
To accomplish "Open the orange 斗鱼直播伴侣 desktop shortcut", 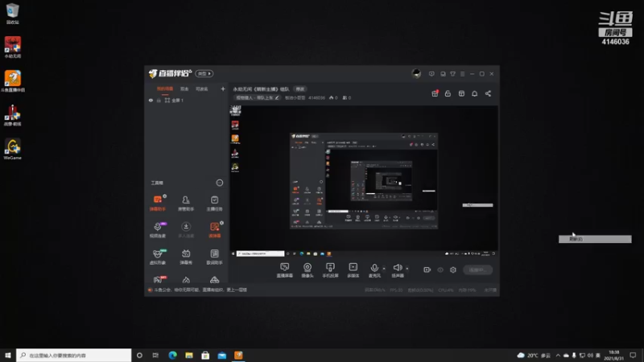I will point(13,81).
